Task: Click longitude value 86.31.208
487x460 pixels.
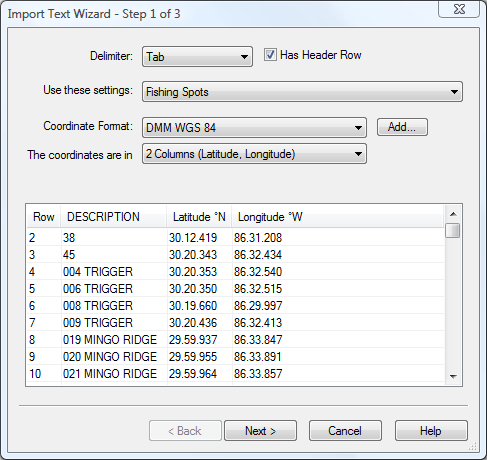Action: click(x=258, y=238)
